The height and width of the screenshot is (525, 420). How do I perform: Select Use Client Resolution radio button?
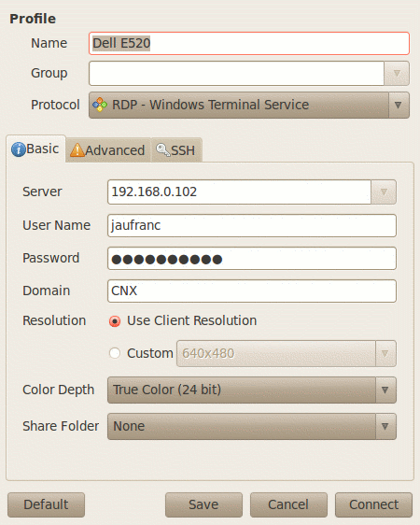tap(115, 321)
